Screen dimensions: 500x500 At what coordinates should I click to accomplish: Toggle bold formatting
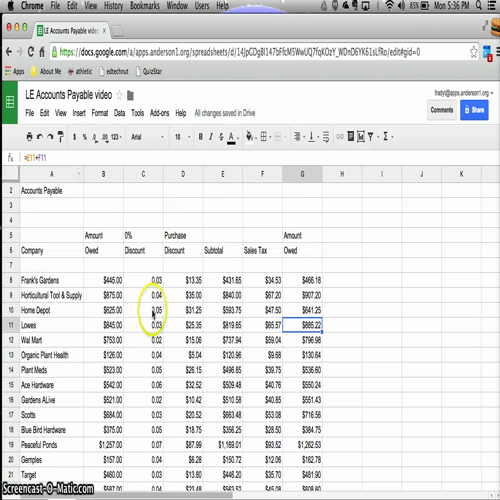pyautogui.click(x=200, y=137)
